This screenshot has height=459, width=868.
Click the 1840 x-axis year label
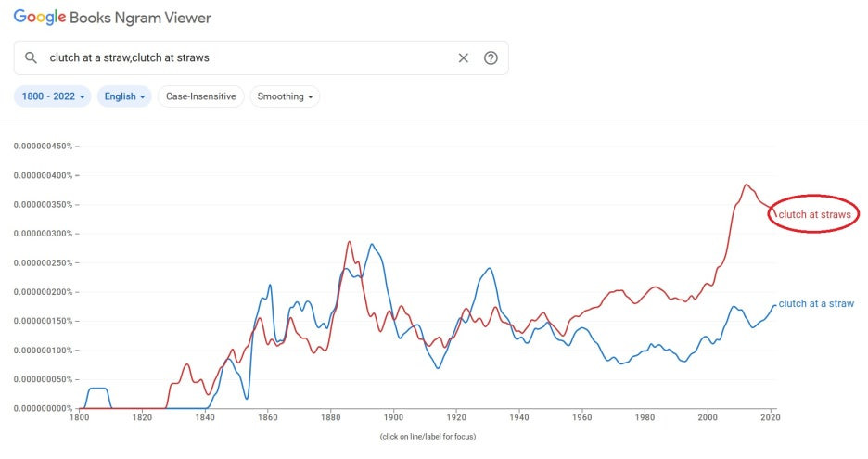pos(205,417)
